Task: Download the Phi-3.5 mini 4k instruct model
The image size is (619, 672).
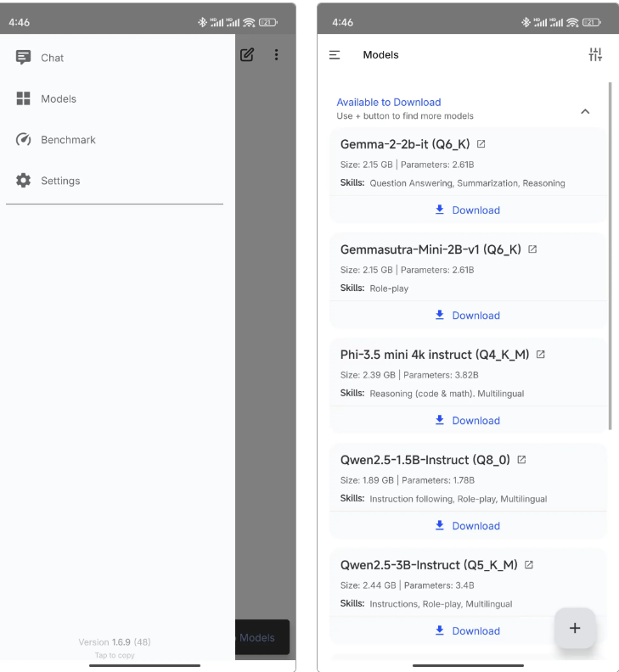Action: pyautogui.click(x=468, y=421)
